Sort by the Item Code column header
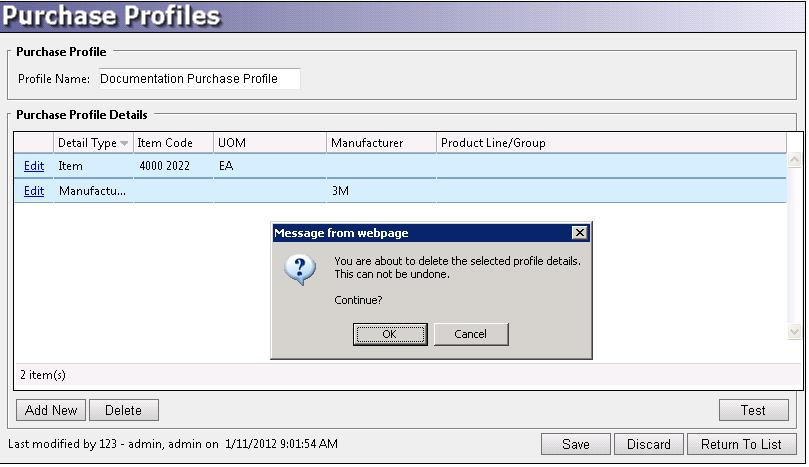 click(172, 143)
